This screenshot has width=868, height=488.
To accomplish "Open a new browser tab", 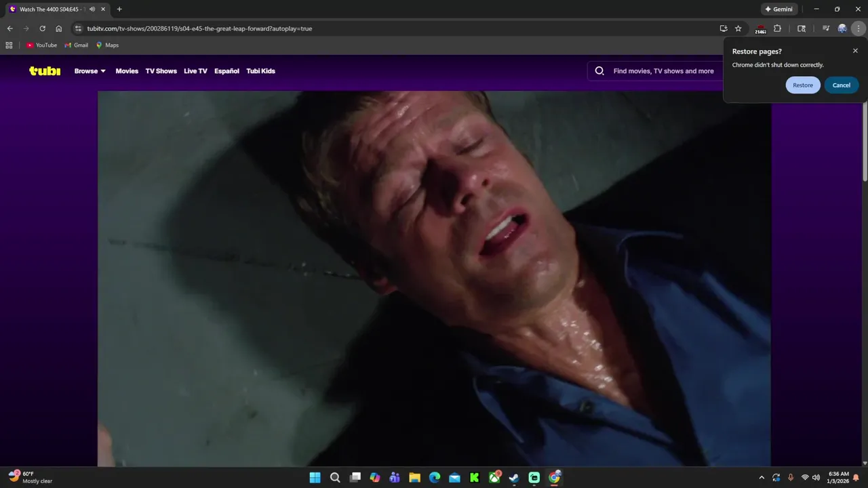I will [119, 9].
